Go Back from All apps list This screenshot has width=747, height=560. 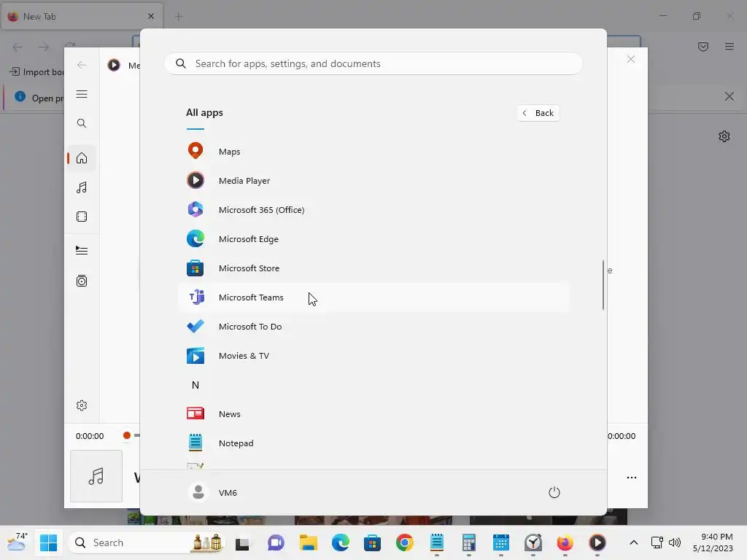pyautogui.click(x=538, y=113)
